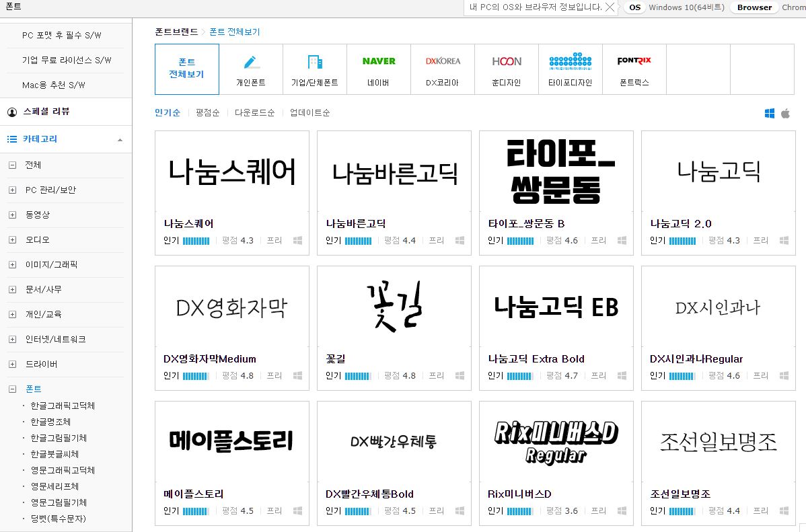Close the OS info notice X
Viewport: 806px width, 532px height.
[x=610, y=7]
